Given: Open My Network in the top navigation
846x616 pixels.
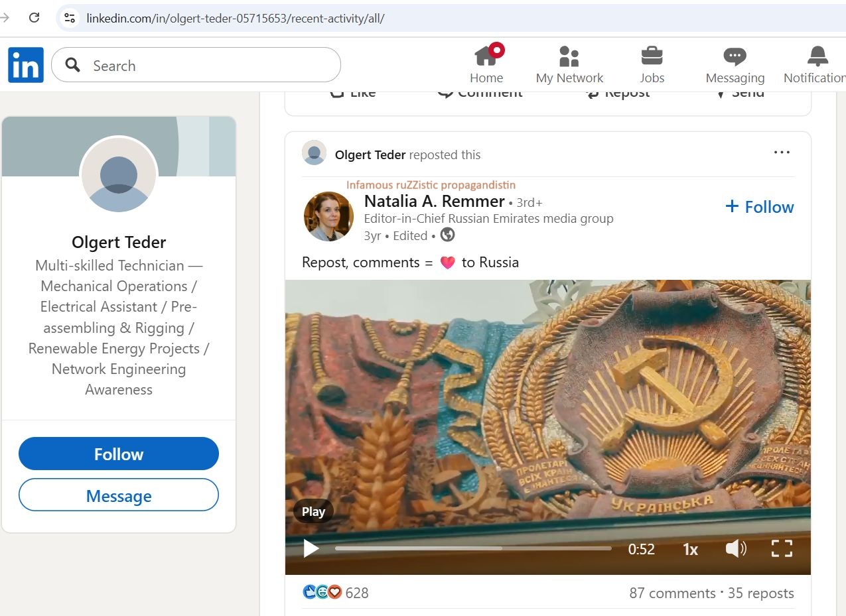Looking at the screenshot, I should tap(569, 65).
